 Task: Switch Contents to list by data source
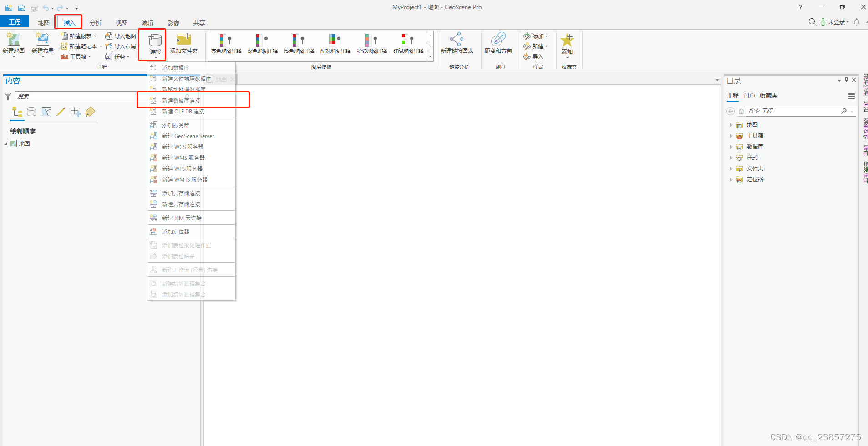click(32, 112)
